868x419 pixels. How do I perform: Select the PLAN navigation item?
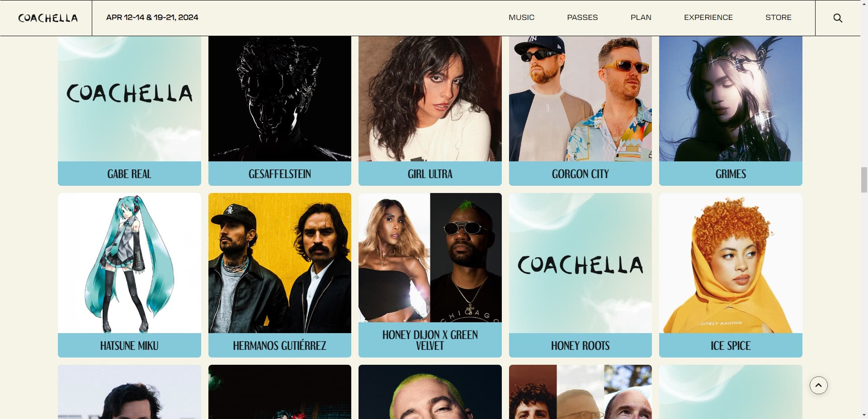pos(641,18)
